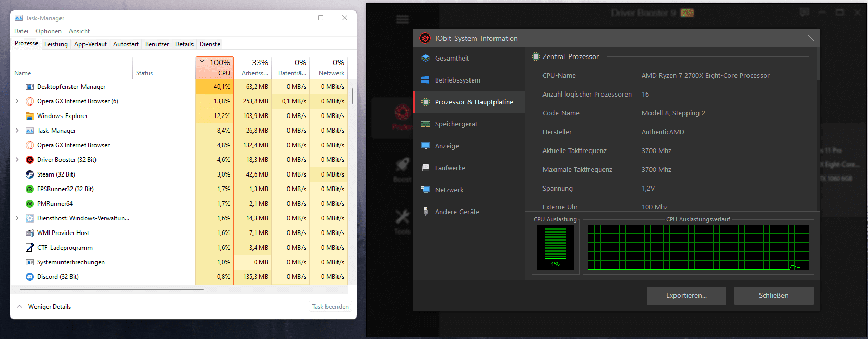
Task: Click the Opera GX Internet Browser (6) icon
Action: pos(30,101)
